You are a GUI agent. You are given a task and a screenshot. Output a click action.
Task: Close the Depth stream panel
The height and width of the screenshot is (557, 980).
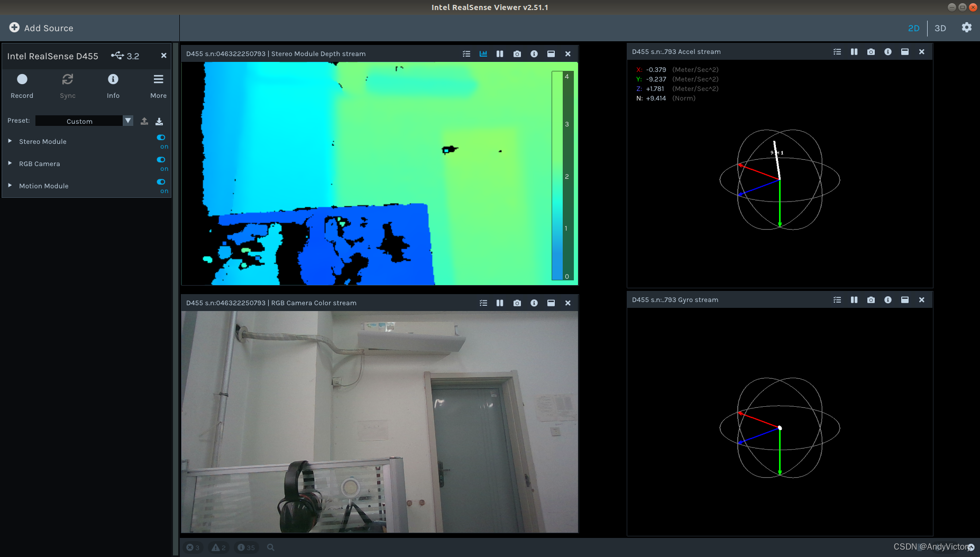pos(568,54)
